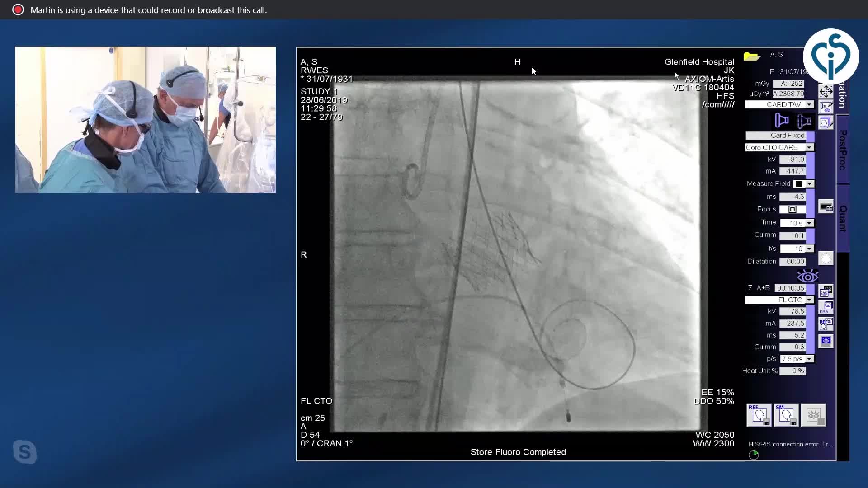Viewport: 868px width, 488px height.
Task: Click the surgeons' video feed thumbnail
Action: coord(145,120)
